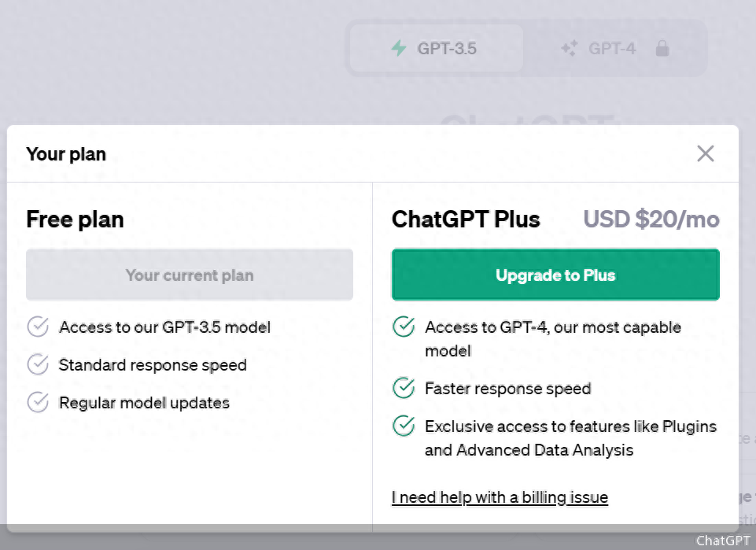Open 'I need help with a billing issue' link

coord(500,497)
